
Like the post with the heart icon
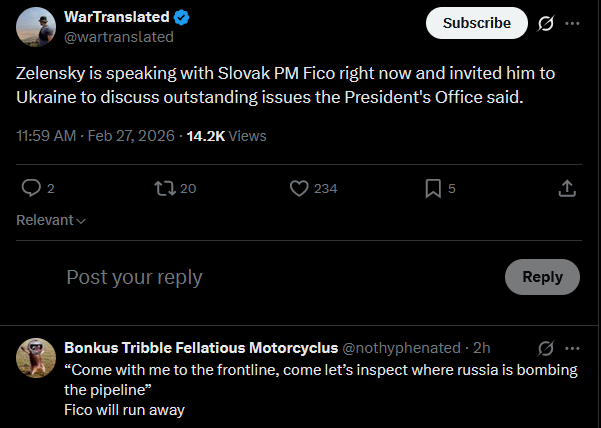pyautogui.click(x=298, y=188)
